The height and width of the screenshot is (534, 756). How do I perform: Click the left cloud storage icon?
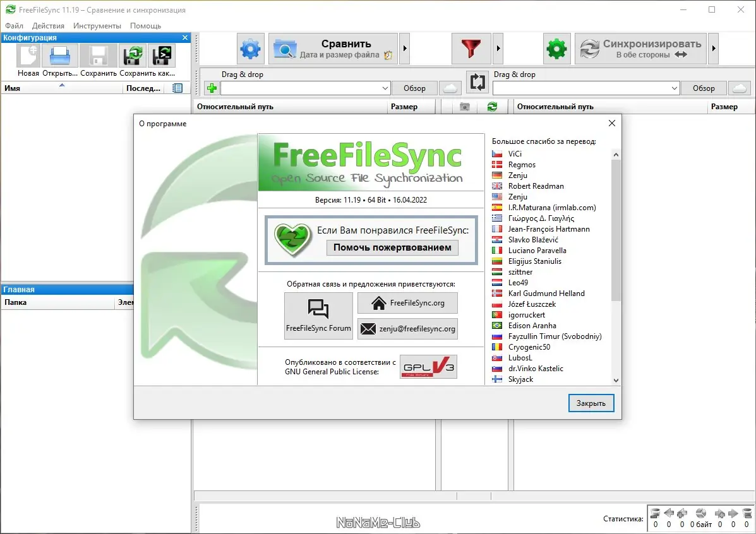coord(450,88)
